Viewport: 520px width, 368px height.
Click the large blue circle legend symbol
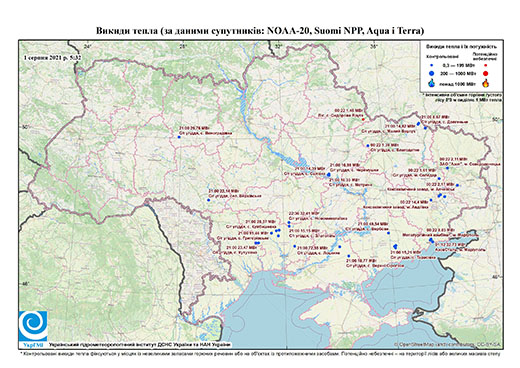[432, 73]
